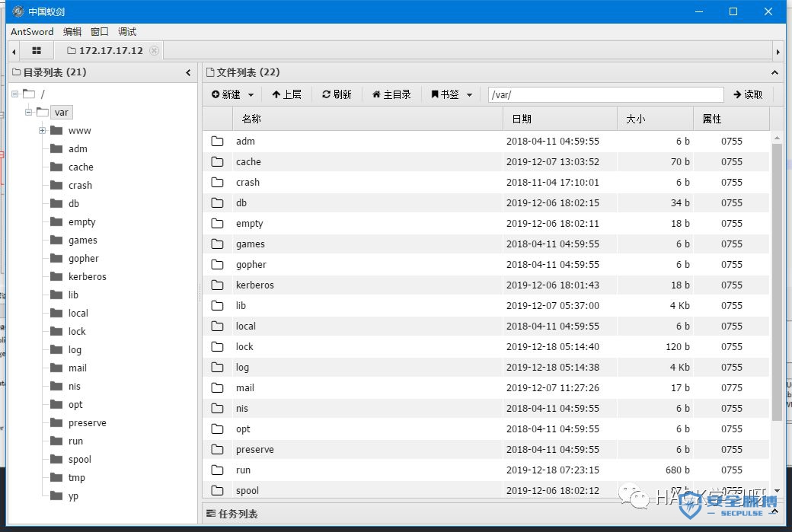Click the log folder icon in tree
792x532 pixels.
[x=56, y=349]
